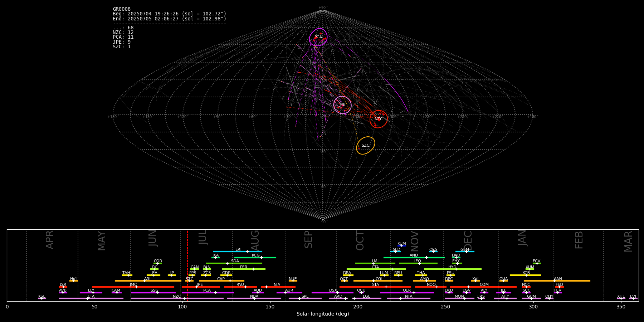Image resolution: width=644 pixels, height=322 pixels.
Task: Click the pink NZC bar in timeline
Action: pos(177,298)
